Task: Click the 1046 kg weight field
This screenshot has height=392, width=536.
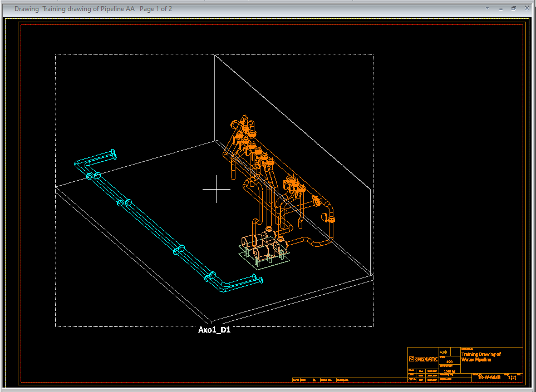Action: [x=449, y=371]
